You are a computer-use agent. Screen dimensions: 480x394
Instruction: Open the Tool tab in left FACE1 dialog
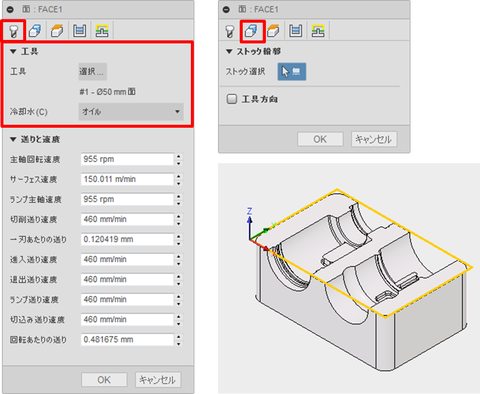coord(14,31)
